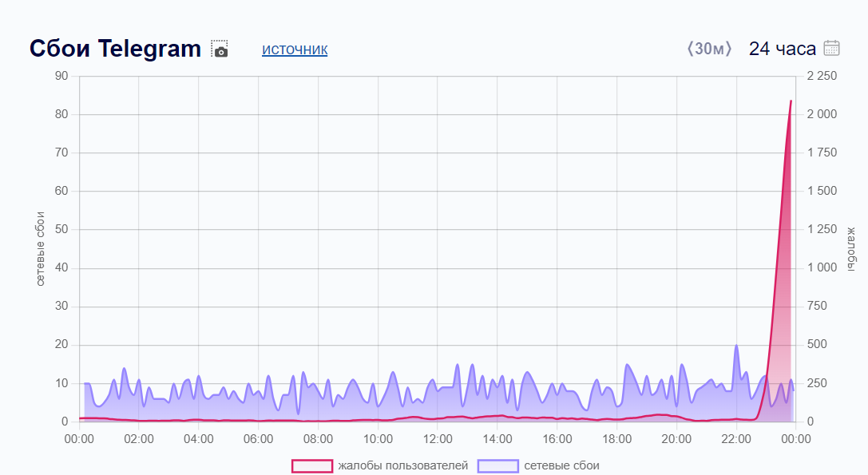Viewport: 868px width, 475px height.
Task: Click the 22:00 label on time axis
Action: coord(735,439)
